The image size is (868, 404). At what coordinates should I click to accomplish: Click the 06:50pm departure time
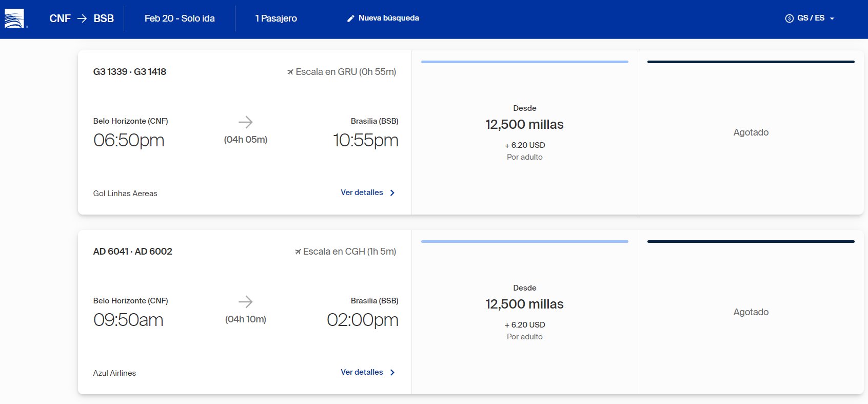pyautogui.click(x=129, y=140)
